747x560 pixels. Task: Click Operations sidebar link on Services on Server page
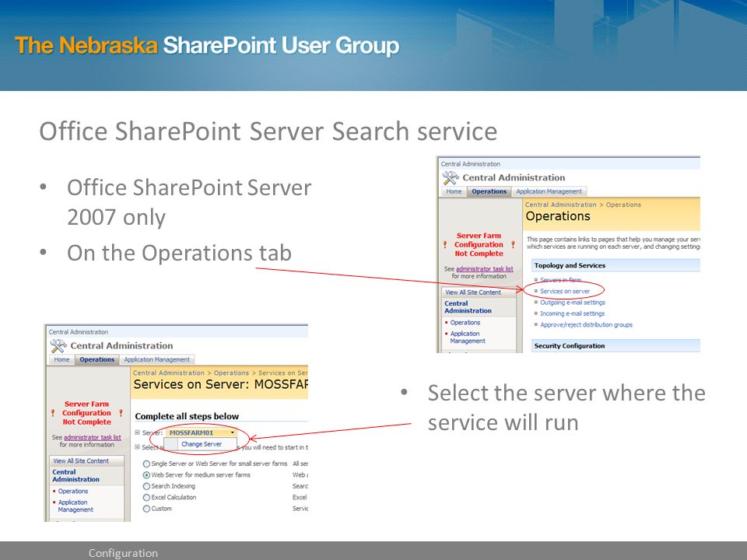click(x=73, y=491)
